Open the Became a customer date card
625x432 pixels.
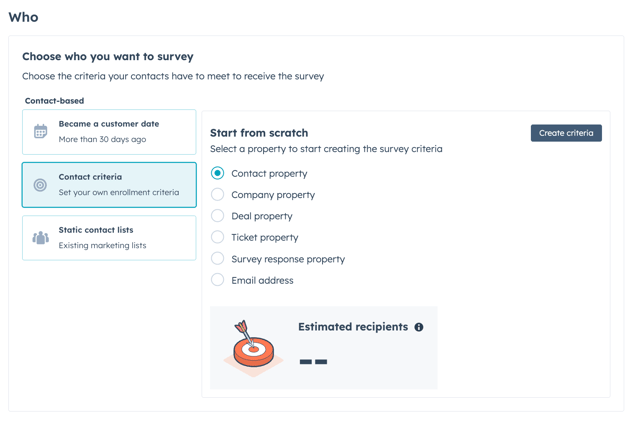[109, 132]
